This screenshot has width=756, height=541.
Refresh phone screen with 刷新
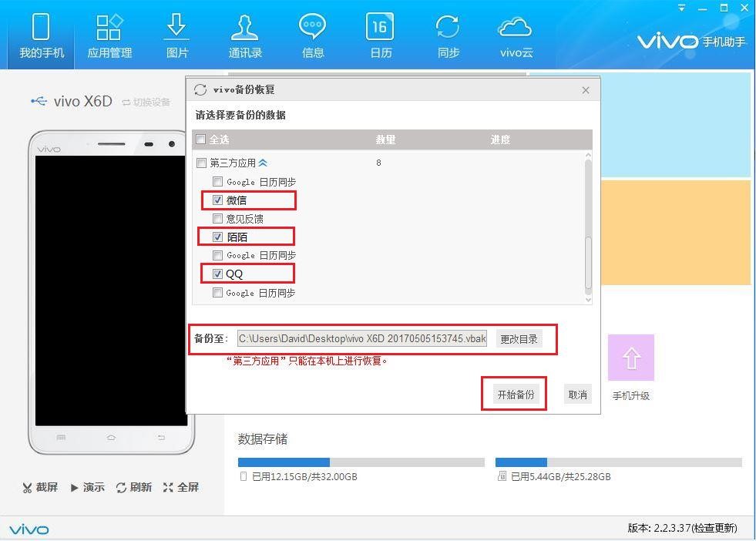pos(134,488)
